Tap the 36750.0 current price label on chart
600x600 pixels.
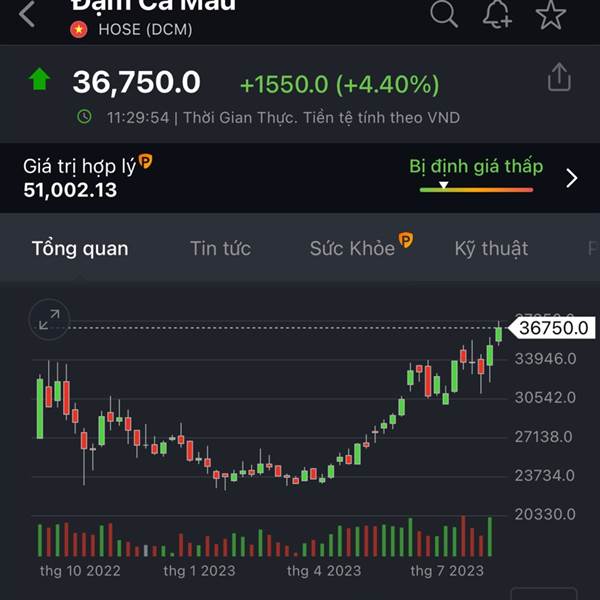coord(553,327)
